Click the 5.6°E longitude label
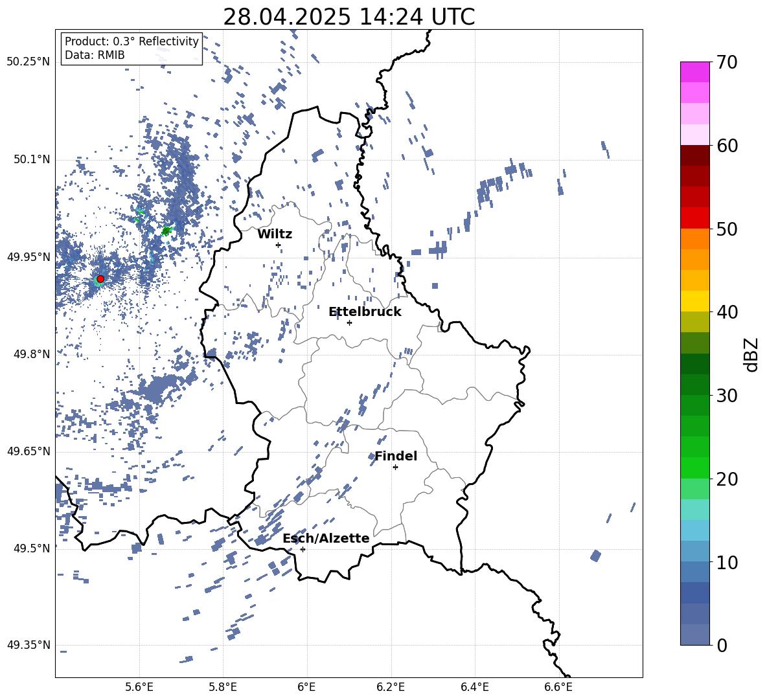This screenshot has width=767, height=700. (139, 687)
